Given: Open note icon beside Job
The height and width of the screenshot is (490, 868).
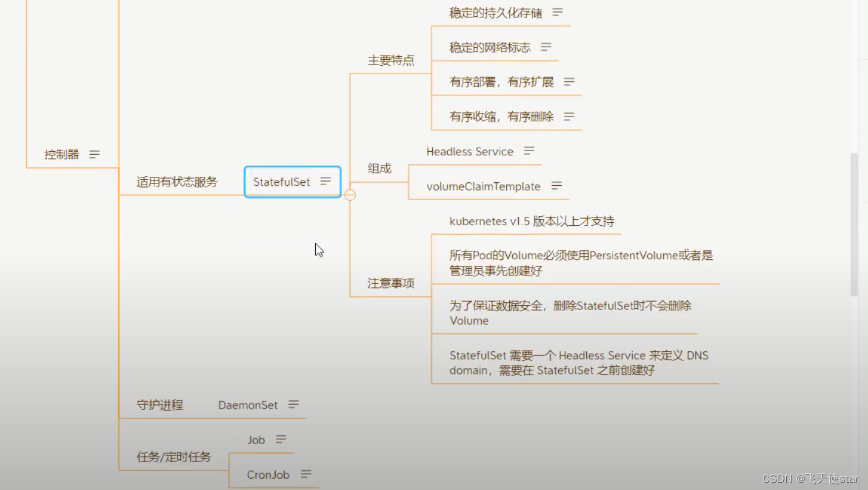Looking at the screenshot, I should [281, 439].
